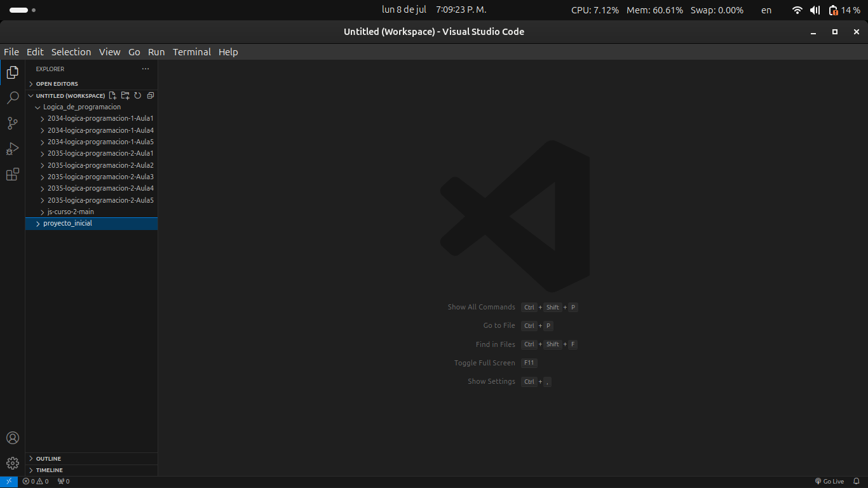Viewport: 868px width, 488px height.
Task: Expand the proyecto_inicial folder
Action: click(92, 224)
